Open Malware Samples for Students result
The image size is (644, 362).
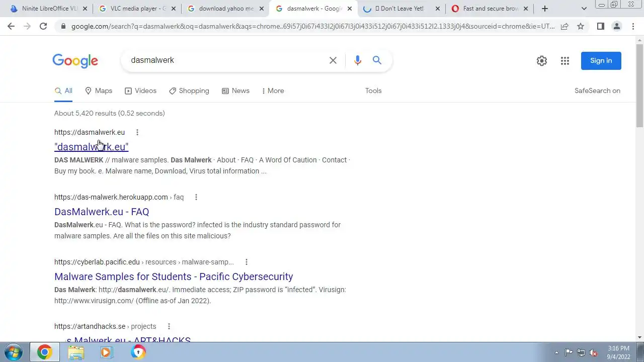(x=174, y=277)
